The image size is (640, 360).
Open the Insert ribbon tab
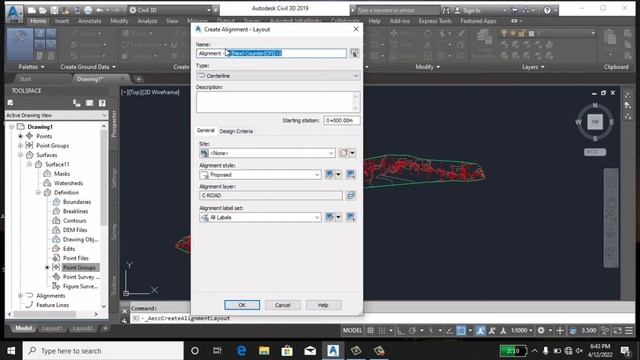pos(62,21)
